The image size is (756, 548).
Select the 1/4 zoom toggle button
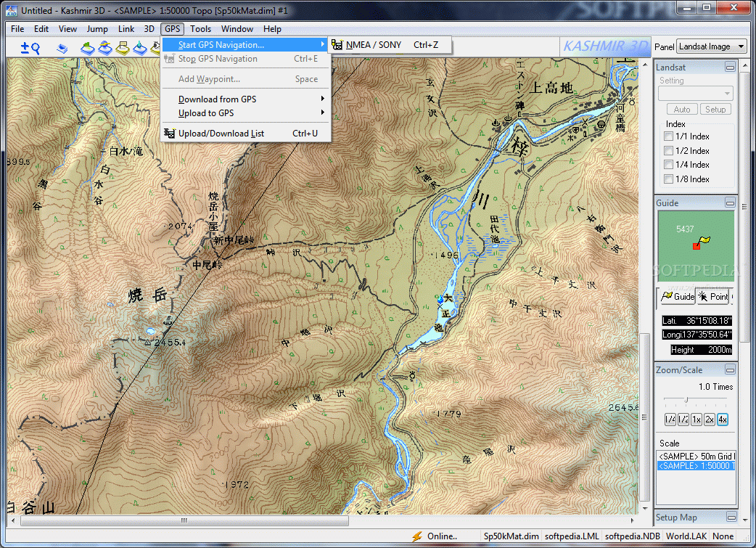tap(670, 420)
